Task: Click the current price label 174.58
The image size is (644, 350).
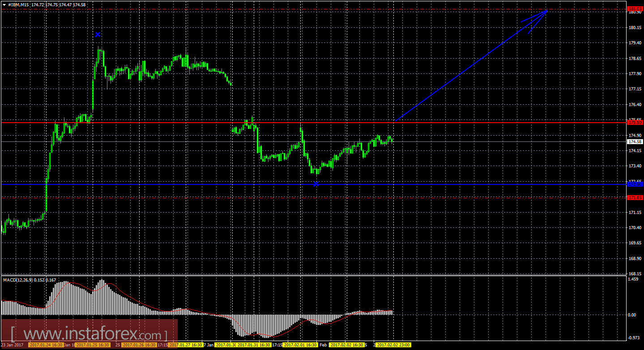Action: [635, 141]
